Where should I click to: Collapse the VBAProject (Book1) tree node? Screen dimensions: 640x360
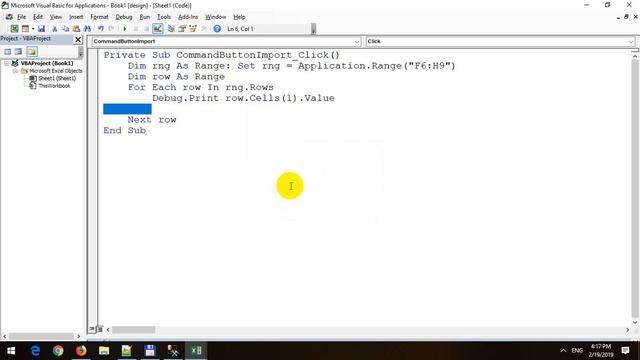tap(7, 63)
